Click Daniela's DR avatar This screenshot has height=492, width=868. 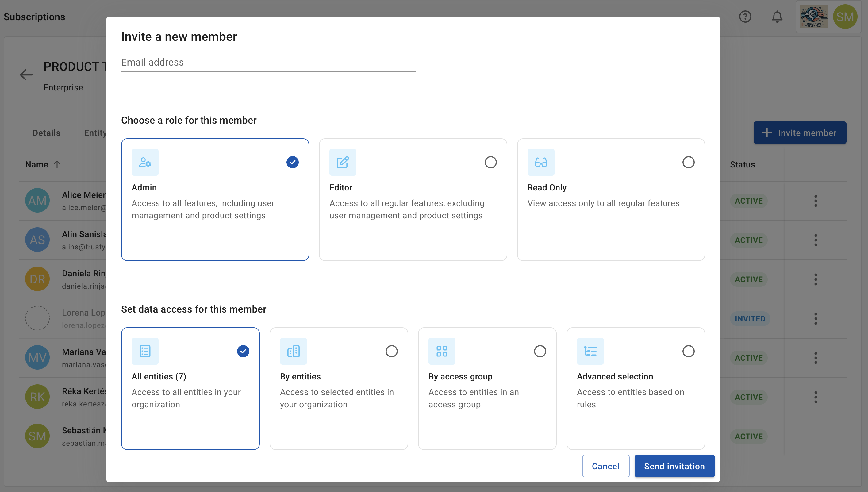point(37,279)
